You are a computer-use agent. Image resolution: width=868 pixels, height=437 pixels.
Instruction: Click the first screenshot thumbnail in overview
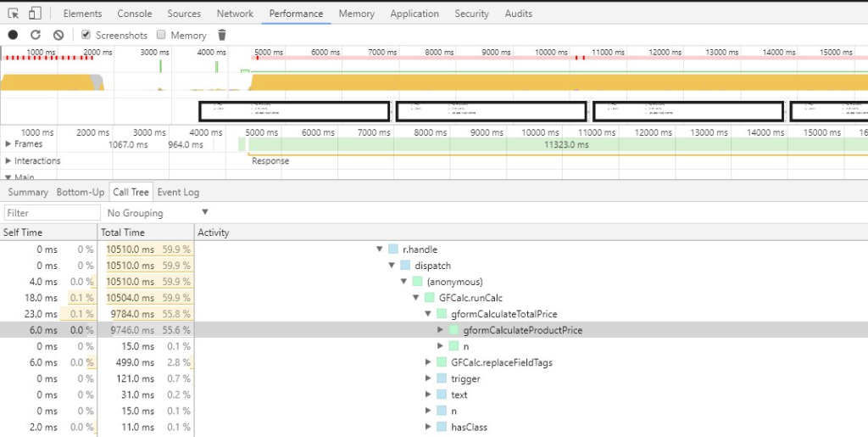tap(294, 111)
